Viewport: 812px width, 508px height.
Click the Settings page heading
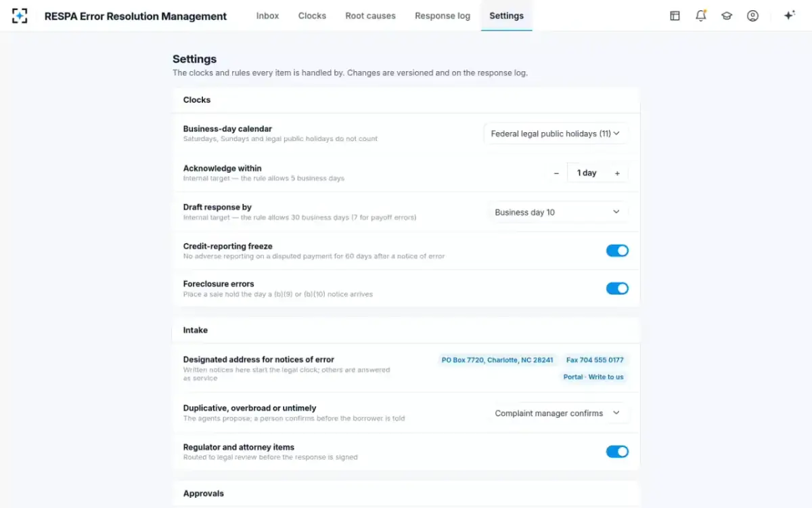194,59
